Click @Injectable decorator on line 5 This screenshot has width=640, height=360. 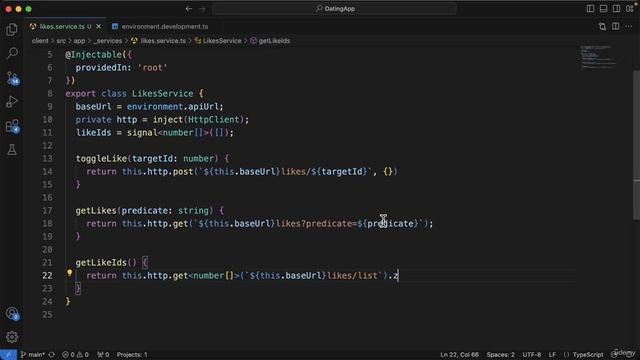tap(93, 55)
